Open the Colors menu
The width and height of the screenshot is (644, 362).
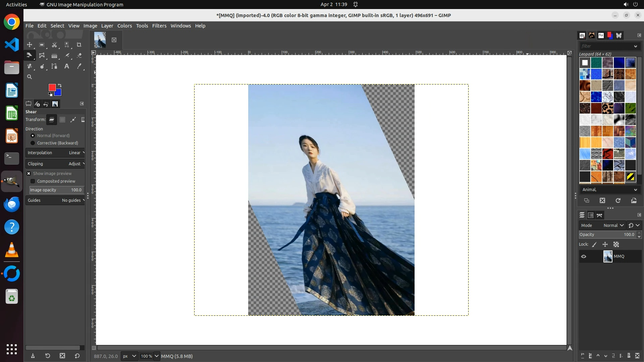click(x=124, y=26)
